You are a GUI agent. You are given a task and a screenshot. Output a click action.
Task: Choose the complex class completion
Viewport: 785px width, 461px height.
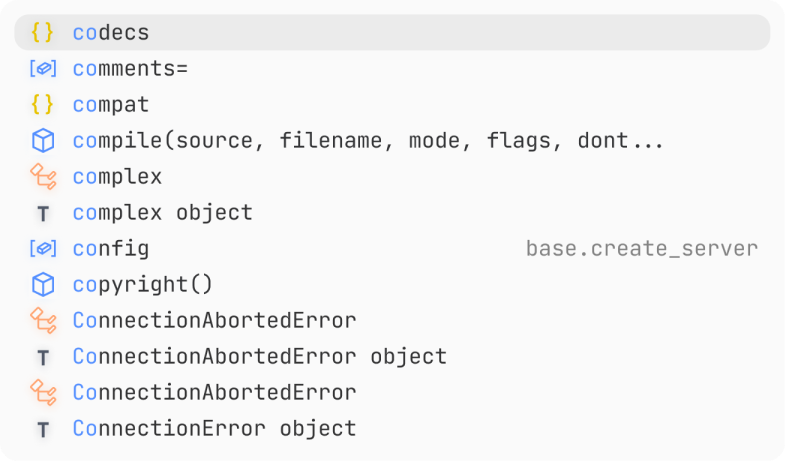(392, 177)
